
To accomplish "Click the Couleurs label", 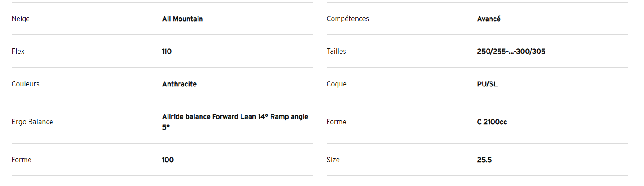I will coord(26,84).
